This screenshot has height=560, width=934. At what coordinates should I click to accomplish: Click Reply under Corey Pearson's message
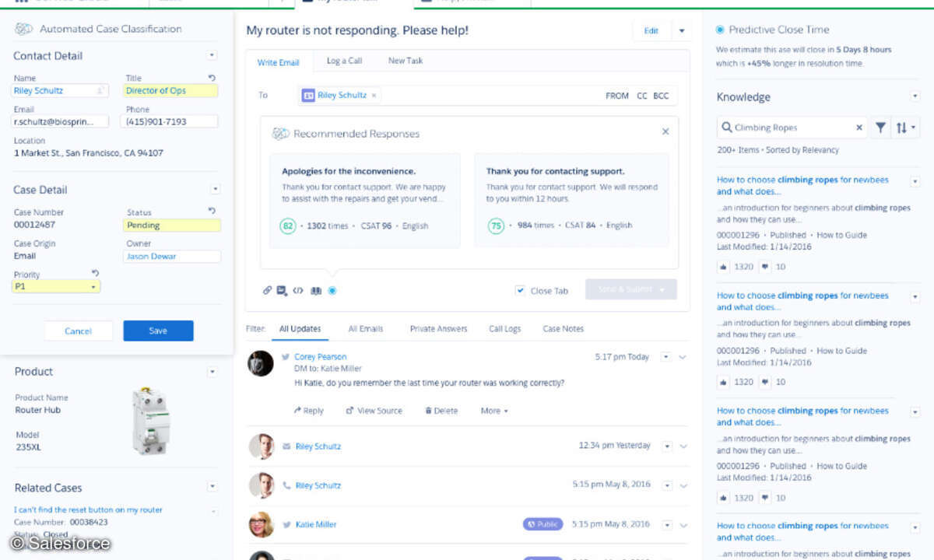[x=309, y=411]
